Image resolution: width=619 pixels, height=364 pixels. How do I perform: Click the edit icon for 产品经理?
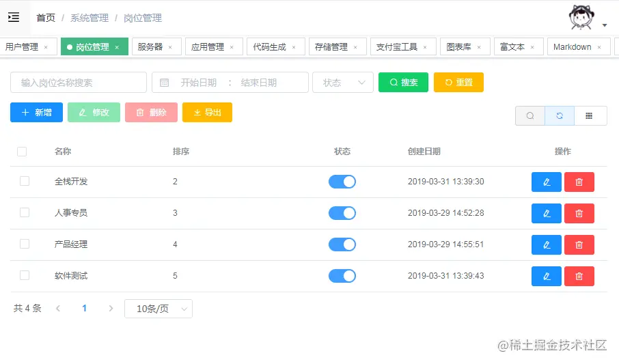coord(547,244)
